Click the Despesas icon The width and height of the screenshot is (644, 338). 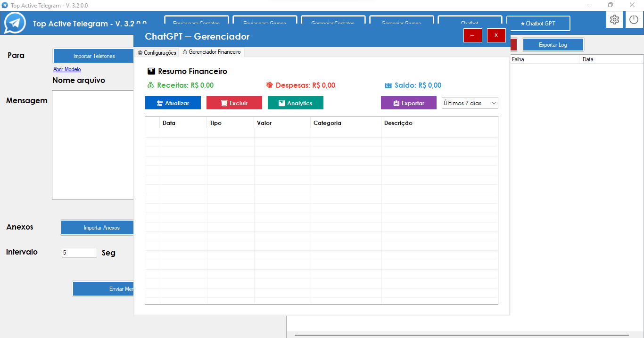(x=269, y=85)
